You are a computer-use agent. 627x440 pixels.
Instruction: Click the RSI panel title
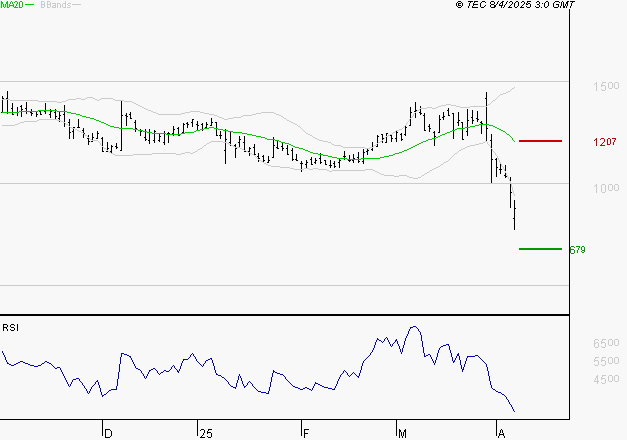tap(11, 327)
